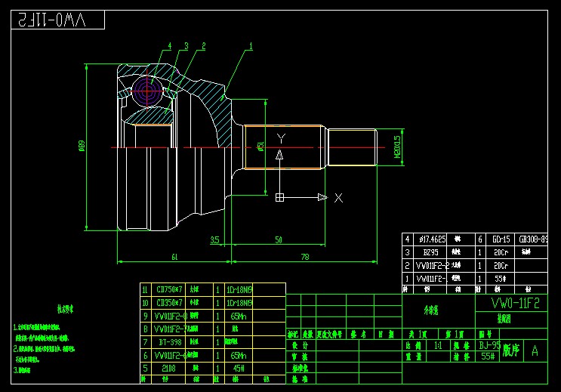This screenshot has height=392, width=561.
Task: Click the 1:1 scale cell in title block
Action: tap(439, 344)
